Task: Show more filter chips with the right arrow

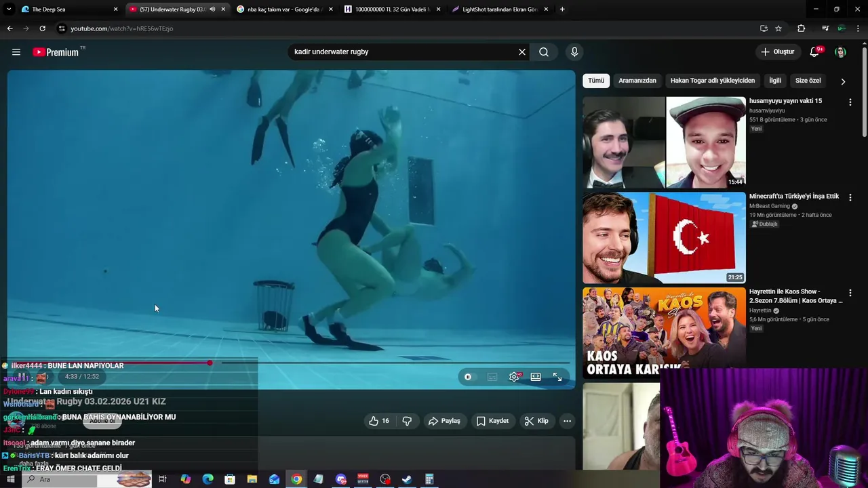Action: click(843, 81)
